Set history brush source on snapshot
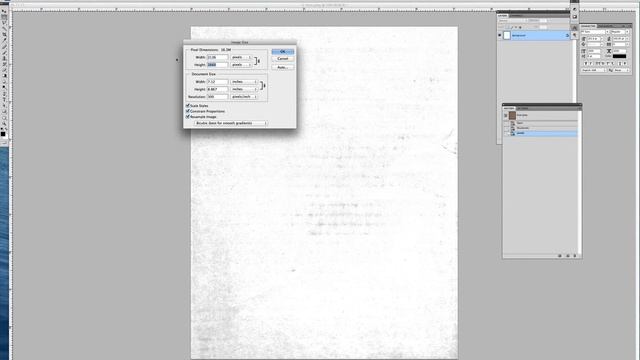 [506, 116]
